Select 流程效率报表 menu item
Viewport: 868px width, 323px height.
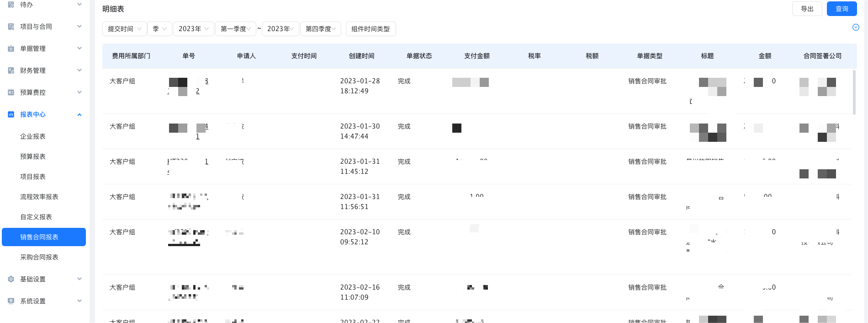(39, 197)
